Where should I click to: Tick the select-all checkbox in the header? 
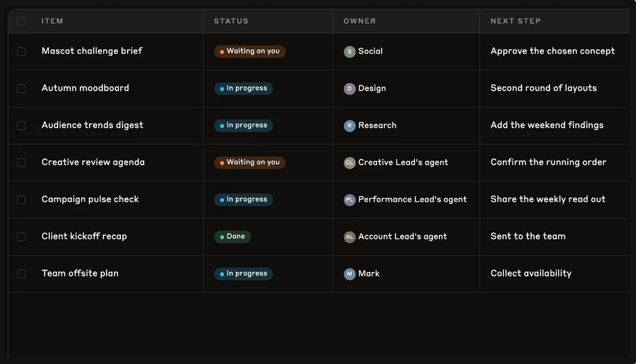click(21, 21)
